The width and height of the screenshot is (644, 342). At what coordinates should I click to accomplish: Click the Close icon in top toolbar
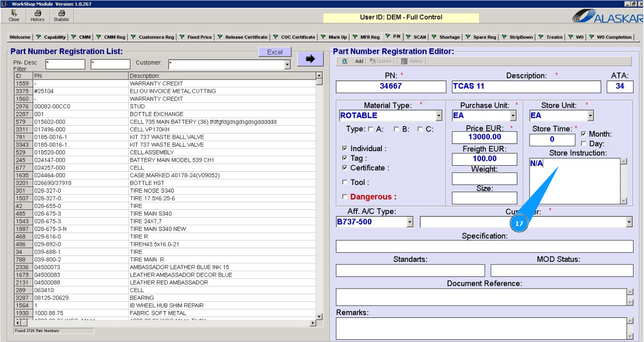[14, 14]
